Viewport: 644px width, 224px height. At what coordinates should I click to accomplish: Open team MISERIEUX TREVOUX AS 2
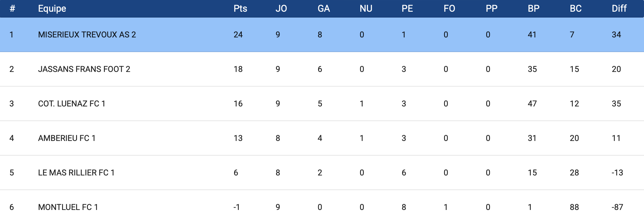pyautogui.click(x=87, y=35)
